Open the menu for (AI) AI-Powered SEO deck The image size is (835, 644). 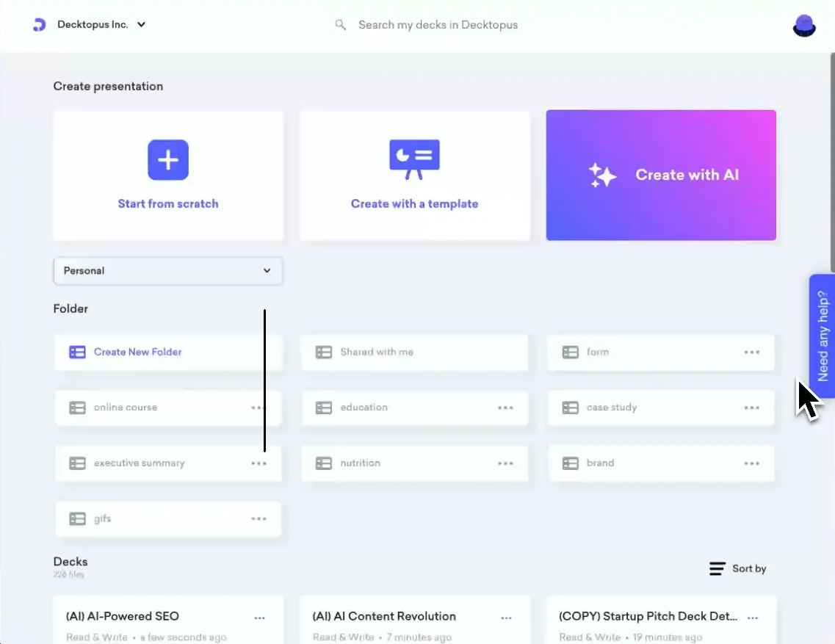[x=259, y=617]
